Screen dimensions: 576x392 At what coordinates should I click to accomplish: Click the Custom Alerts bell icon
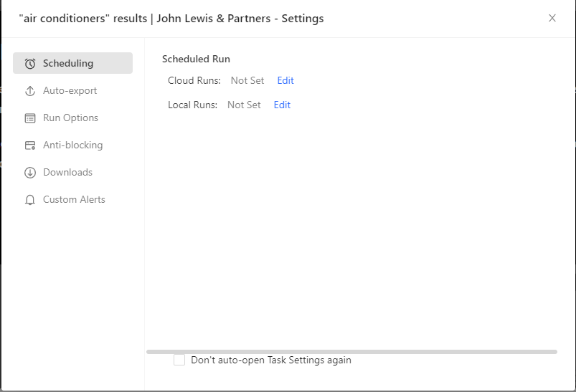click(30, 200)
